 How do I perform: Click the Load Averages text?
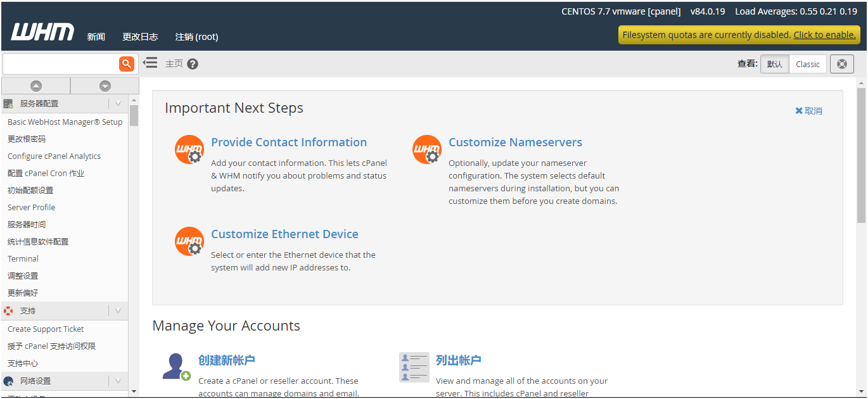click(796, 11)
